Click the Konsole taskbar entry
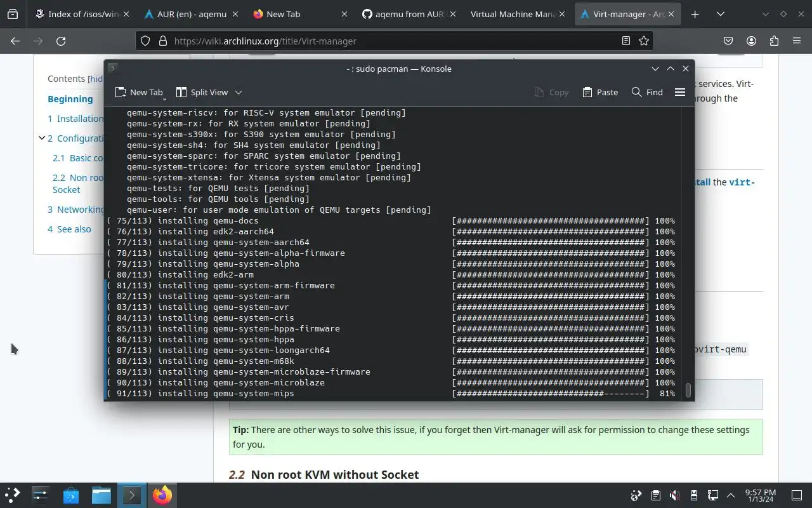The image size is (812, 508). click(132, 495)
